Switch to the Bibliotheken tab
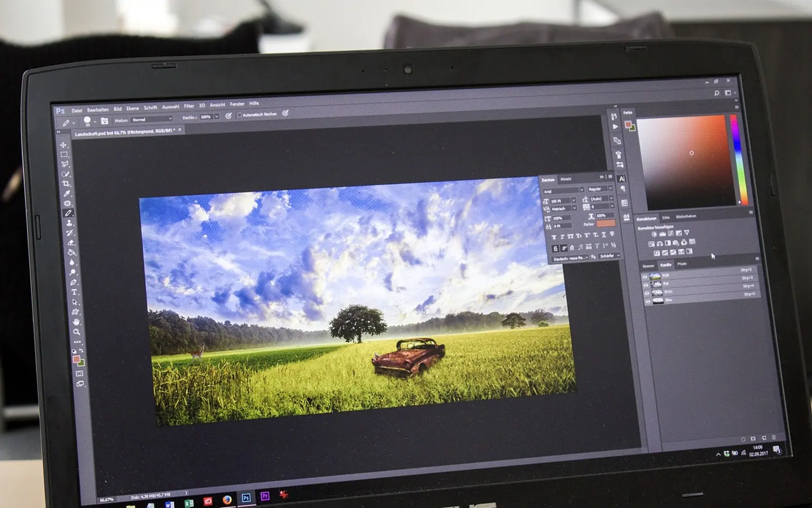This screenshot has width=812, height=508. (686, 217)
